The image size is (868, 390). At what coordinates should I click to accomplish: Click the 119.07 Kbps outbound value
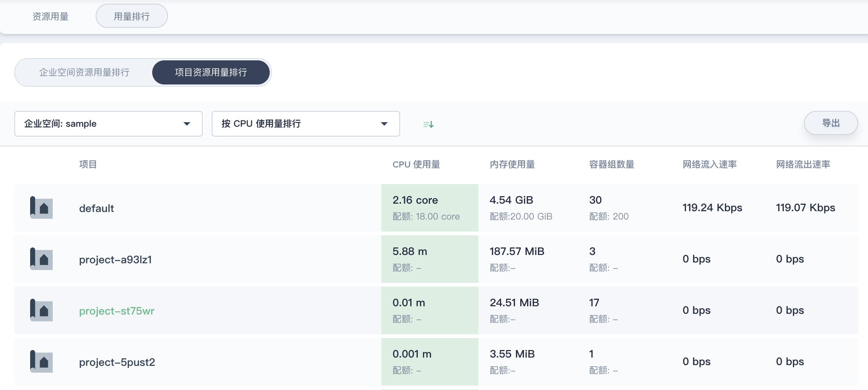(805, 207)
